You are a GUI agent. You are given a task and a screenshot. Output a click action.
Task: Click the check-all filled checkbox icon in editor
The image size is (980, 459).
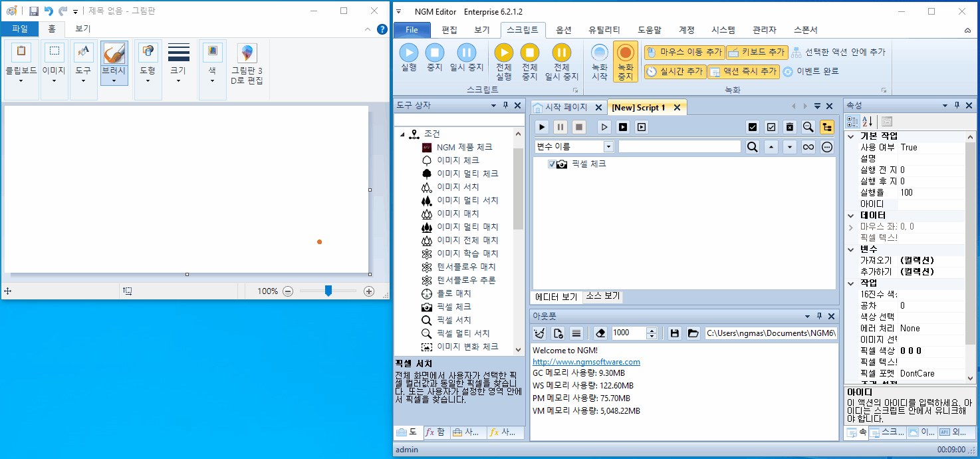tap(753, 127)
